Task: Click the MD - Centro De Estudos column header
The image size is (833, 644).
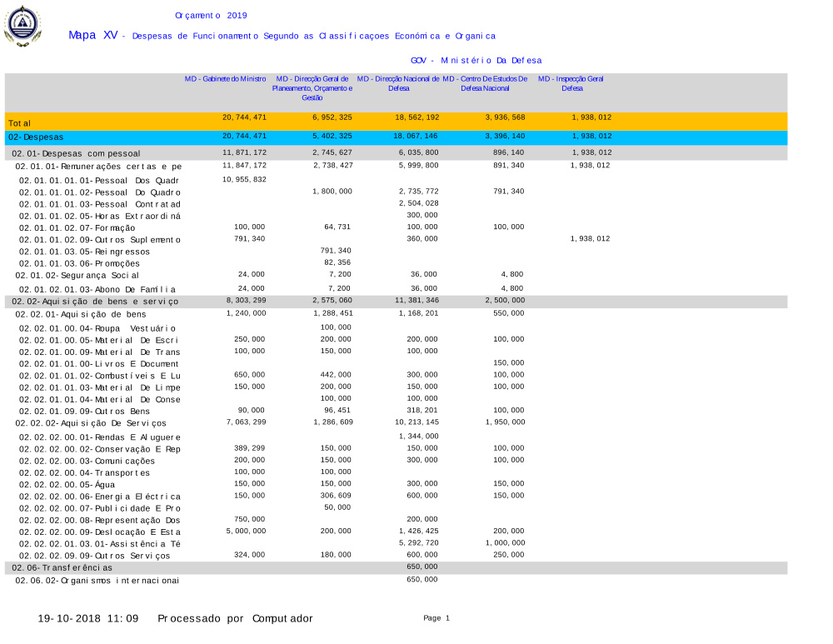Action: [485, 82]
